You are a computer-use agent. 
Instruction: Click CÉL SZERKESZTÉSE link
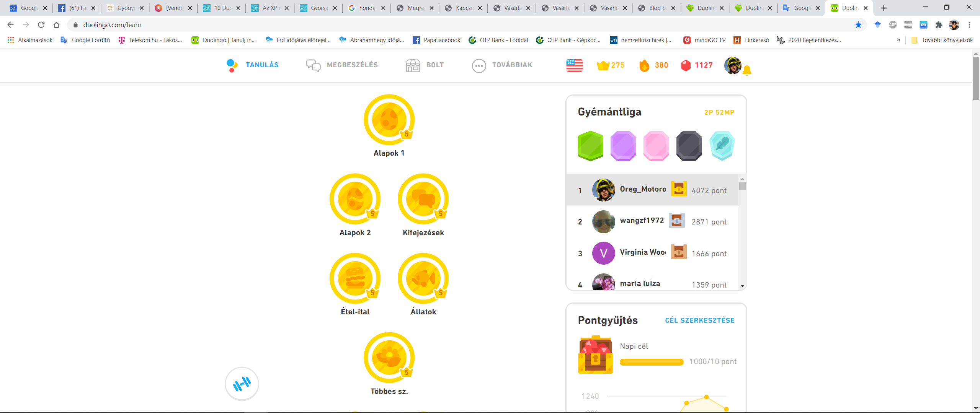click(700, 320)
